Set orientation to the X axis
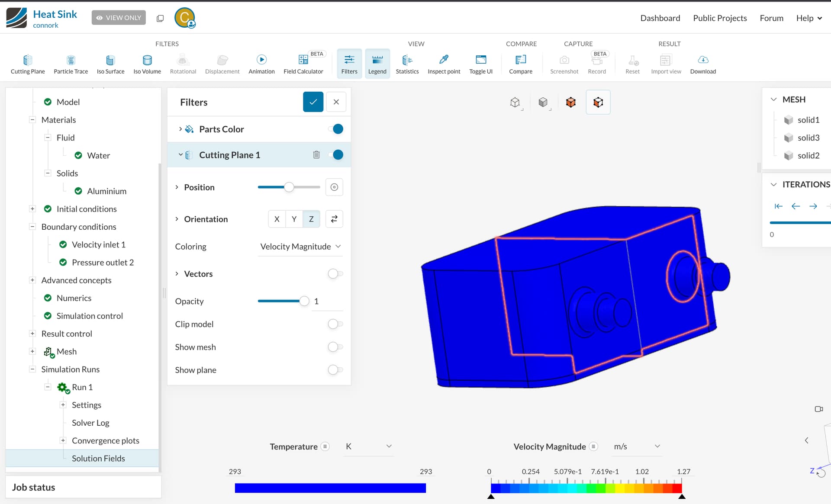 (x=277, y=219)
